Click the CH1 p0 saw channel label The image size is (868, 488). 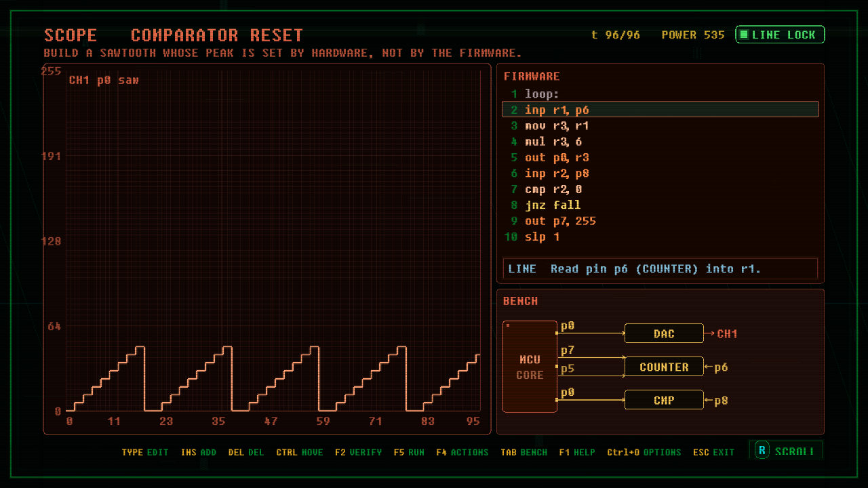104,80
